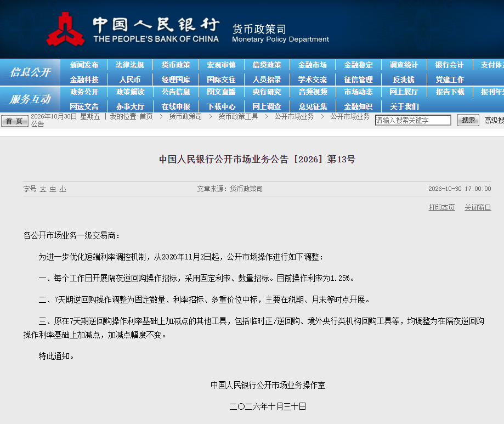Open the 党建工作 menu item
Screen dimensions: 504x424
(449, 80)
